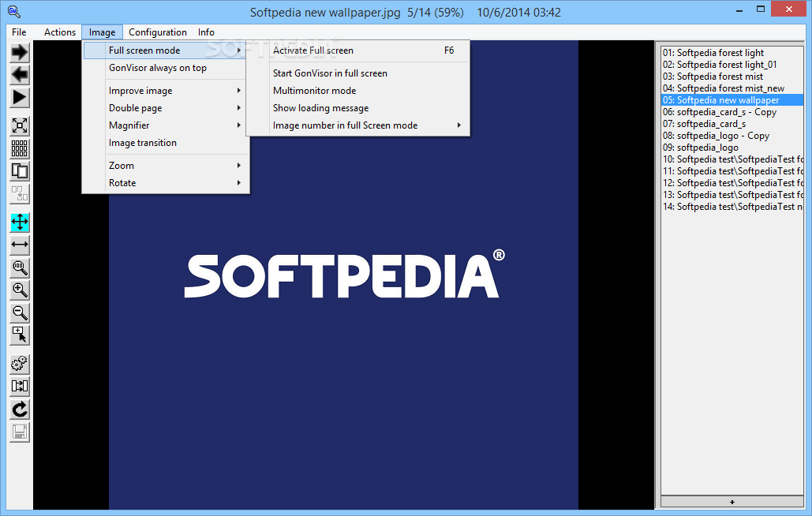Open the File menu
This screenshot has width=812, height=516.
(19, 32)
